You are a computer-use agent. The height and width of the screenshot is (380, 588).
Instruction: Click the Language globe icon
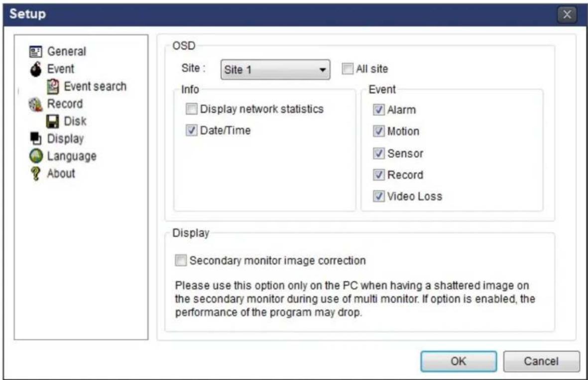[36, 156]
